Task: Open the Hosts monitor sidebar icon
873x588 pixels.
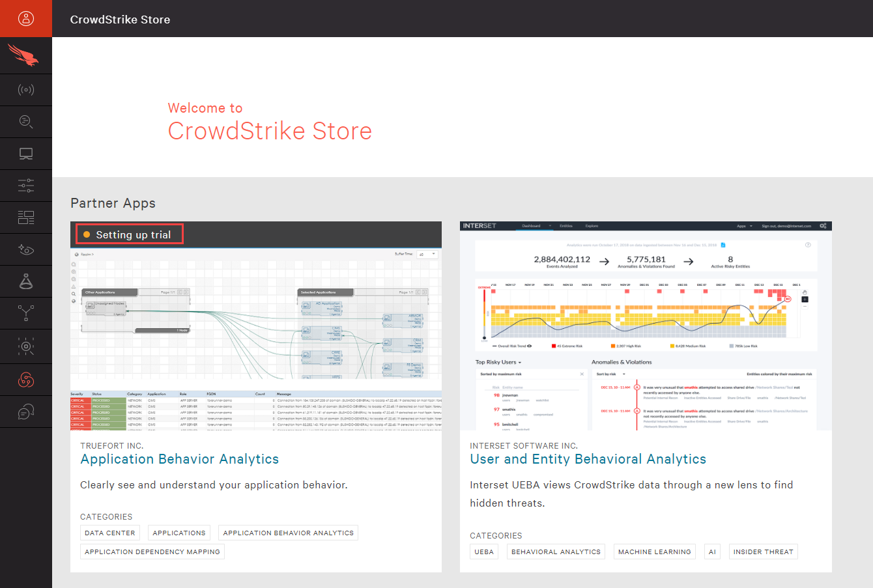Action: (x=26, y=154)
